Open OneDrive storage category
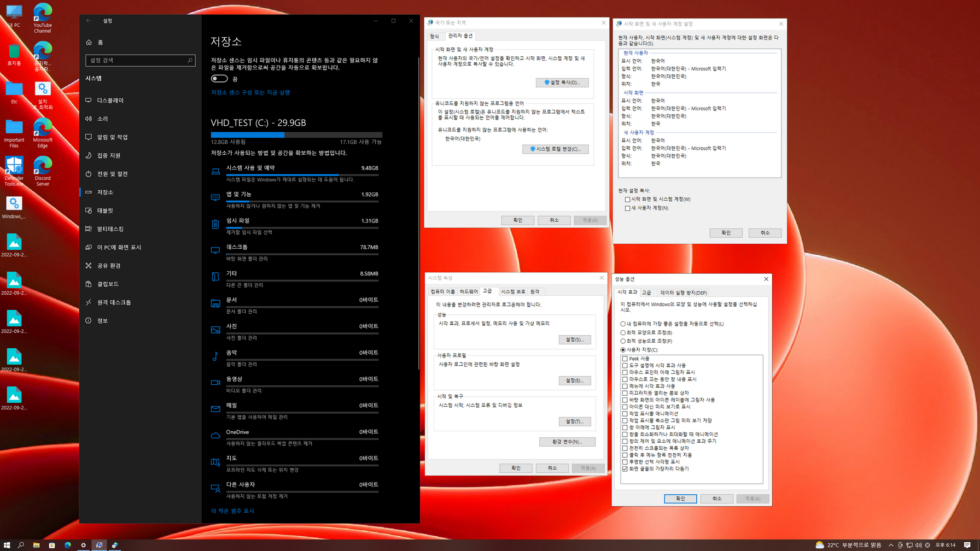The width and height of the screenshot is (980, 551). [295, 437]
